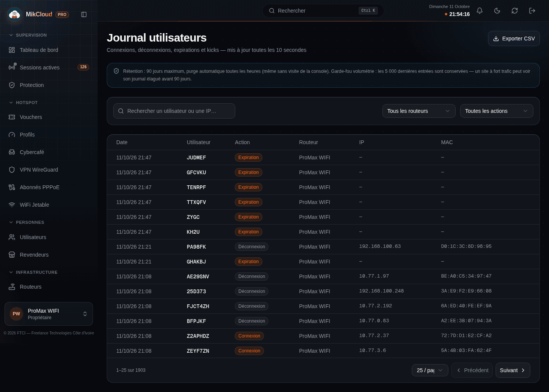This screenshot has height=392, width=549.
Task: Click the Précédent pagination button
Action: pos(472,370)
